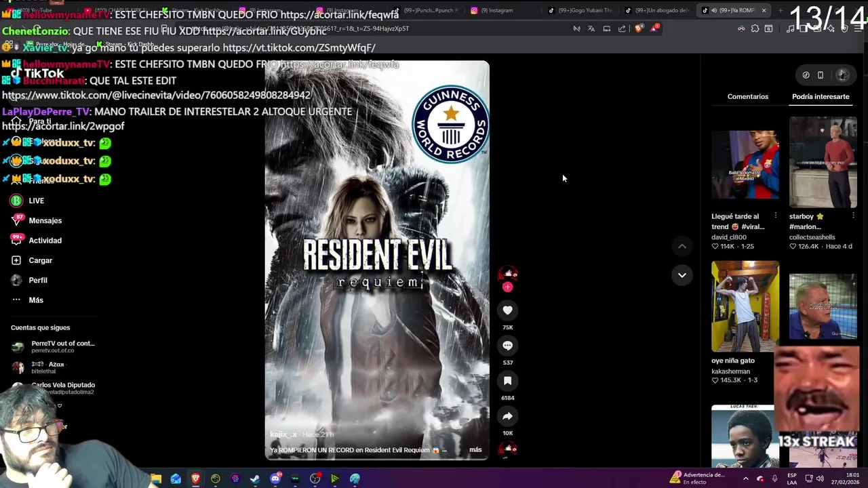Click the media control music note icon

click(x=790, y=28)
